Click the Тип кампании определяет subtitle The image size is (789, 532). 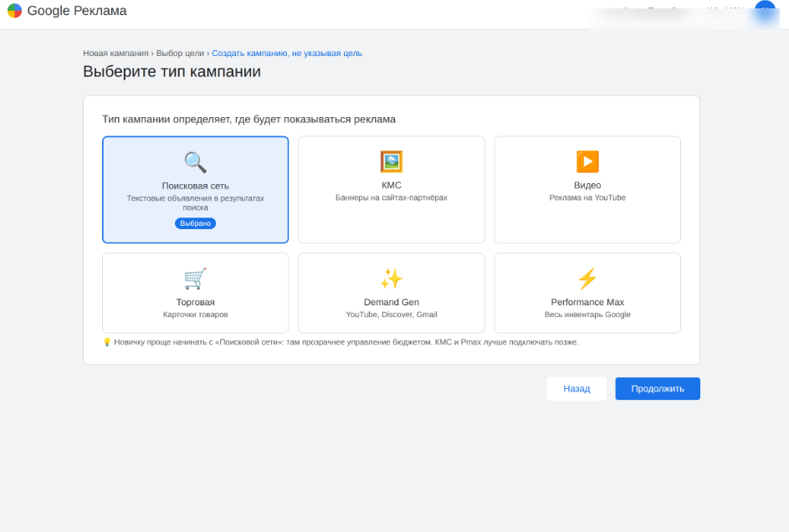click(x=249, y=119)
